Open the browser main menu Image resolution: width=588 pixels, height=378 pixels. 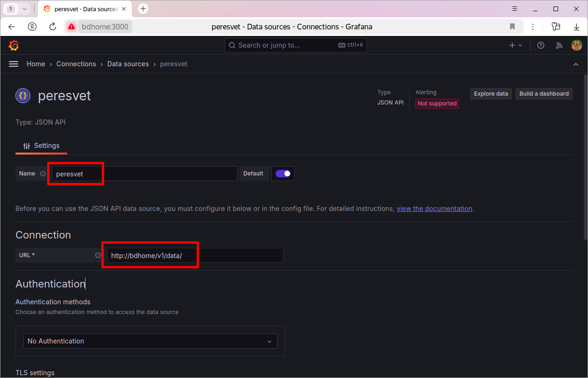pos(515,9)
